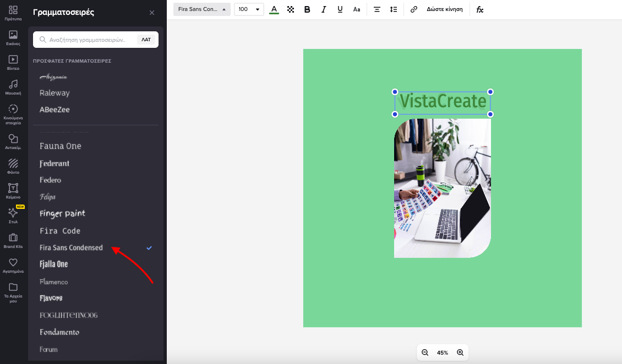Select the VistaCreate text box

443,102
